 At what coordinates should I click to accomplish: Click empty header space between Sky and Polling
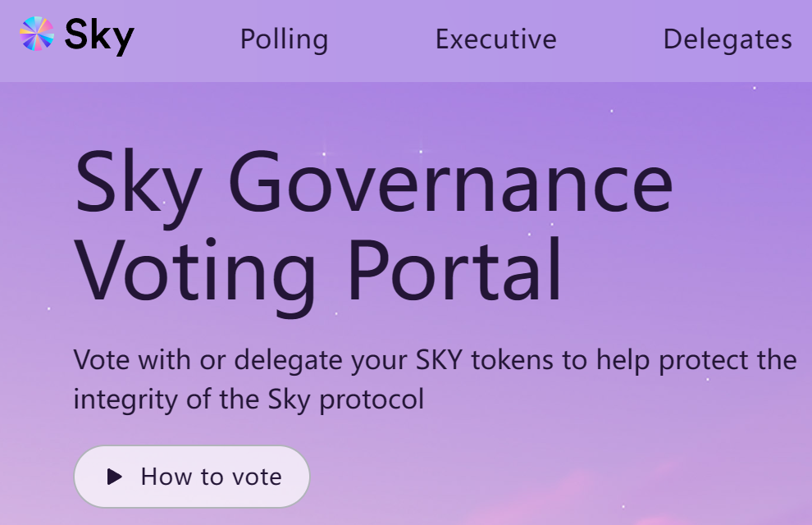click(x=187, y=39)
